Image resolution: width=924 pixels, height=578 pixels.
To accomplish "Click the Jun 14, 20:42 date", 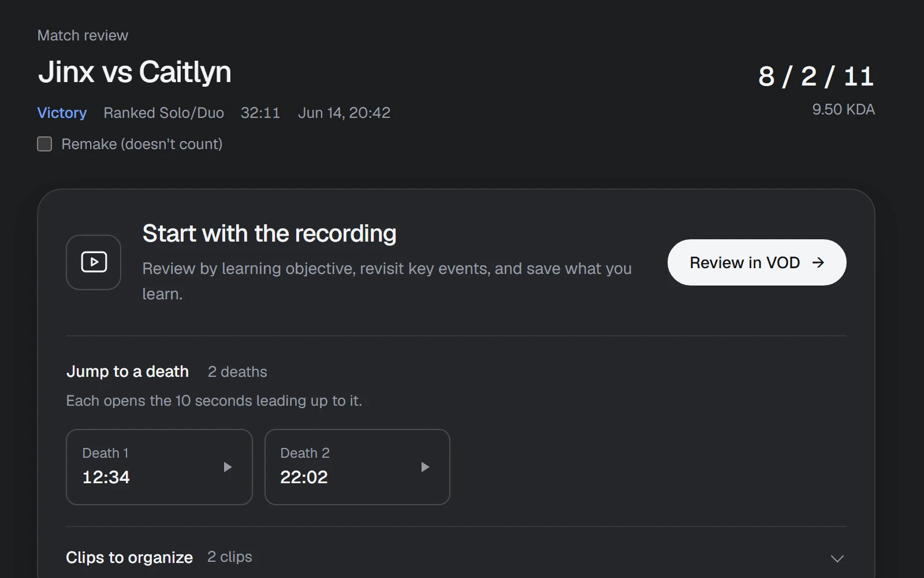I will pos(344,113).
